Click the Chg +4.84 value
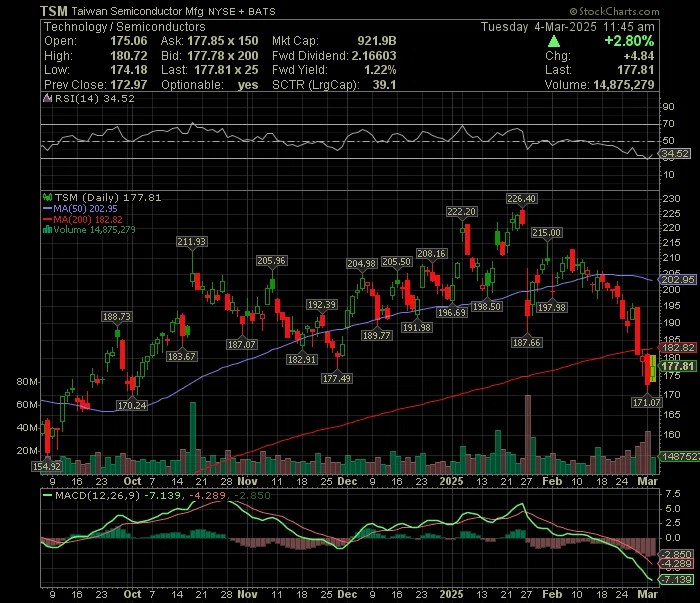The image size is (700, 603). click(639, 56)
